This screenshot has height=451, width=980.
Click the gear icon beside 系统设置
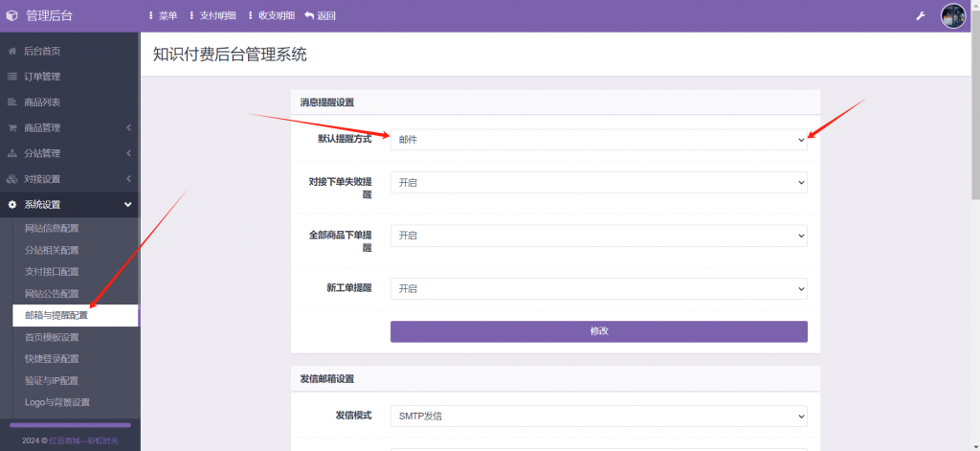11,205
